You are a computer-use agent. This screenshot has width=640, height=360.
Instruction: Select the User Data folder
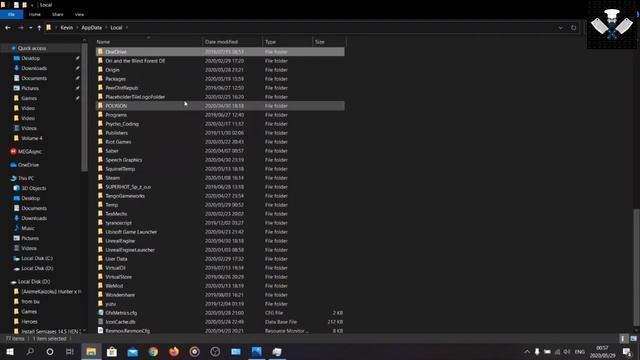click(x=220, y=259)
